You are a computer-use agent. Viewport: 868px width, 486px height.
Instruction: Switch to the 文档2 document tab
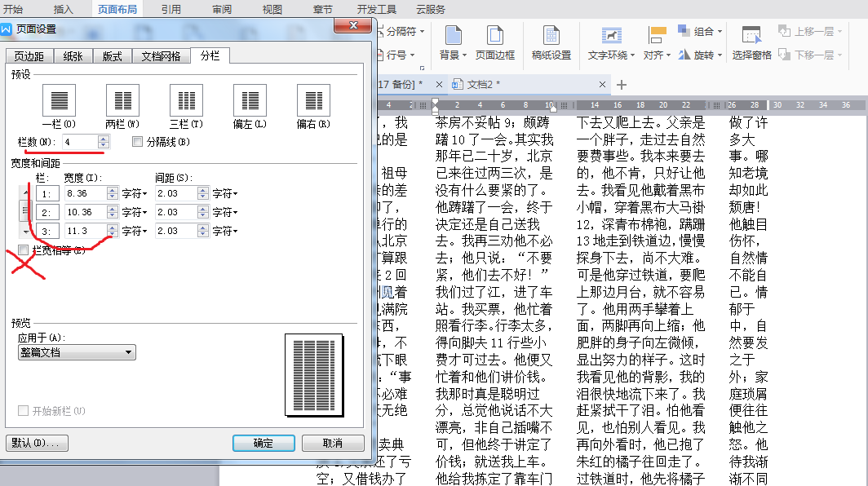484,85
